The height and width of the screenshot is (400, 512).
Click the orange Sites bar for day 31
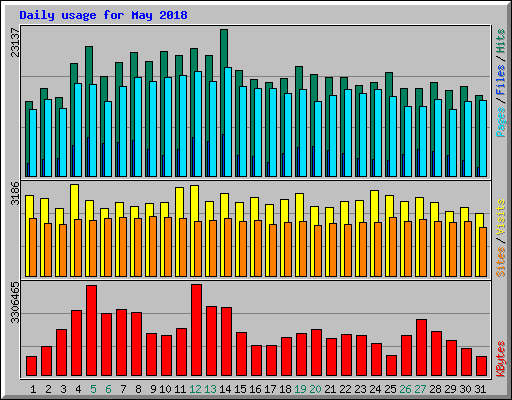(483, 252)
